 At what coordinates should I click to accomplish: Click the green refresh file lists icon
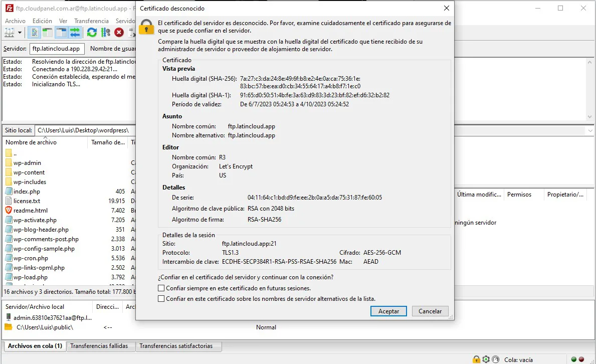coord(92,33)
